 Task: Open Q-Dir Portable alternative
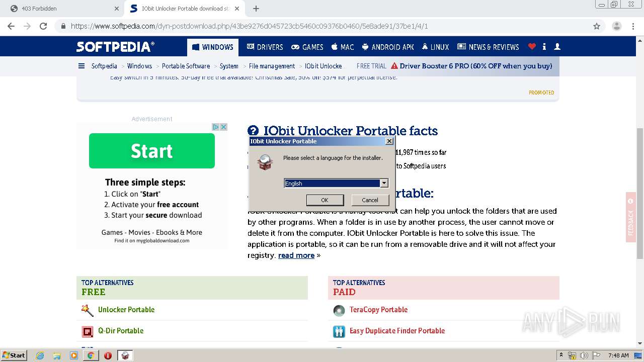121,331
